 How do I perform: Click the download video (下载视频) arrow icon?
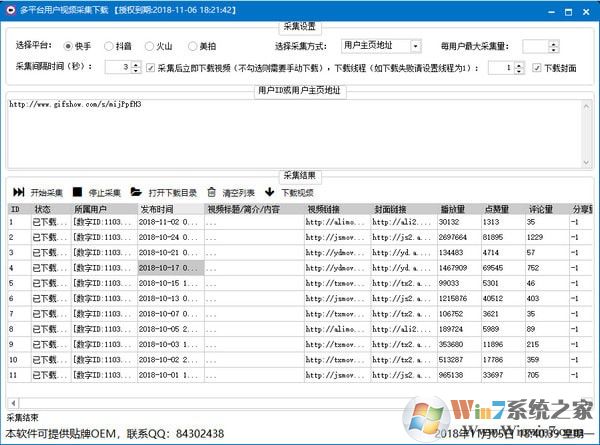pos(269,192)
